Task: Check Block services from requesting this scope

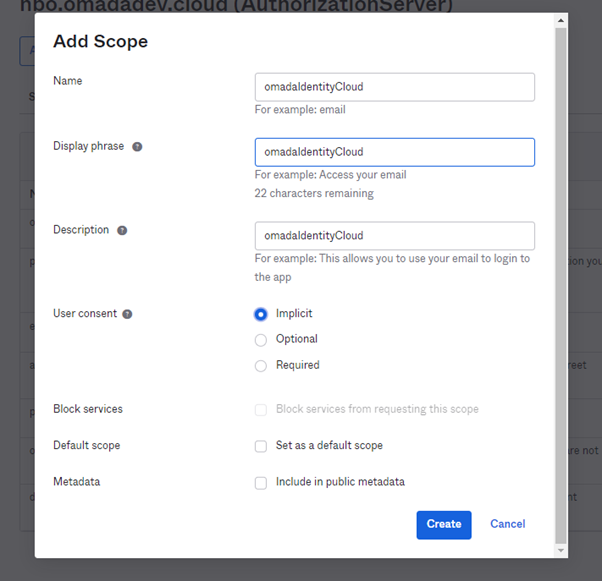Action: point(261,410)
